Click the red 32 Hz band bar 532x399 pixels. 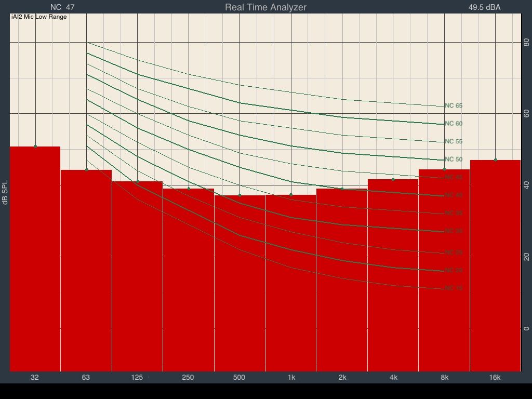click(x=35, y=260)
